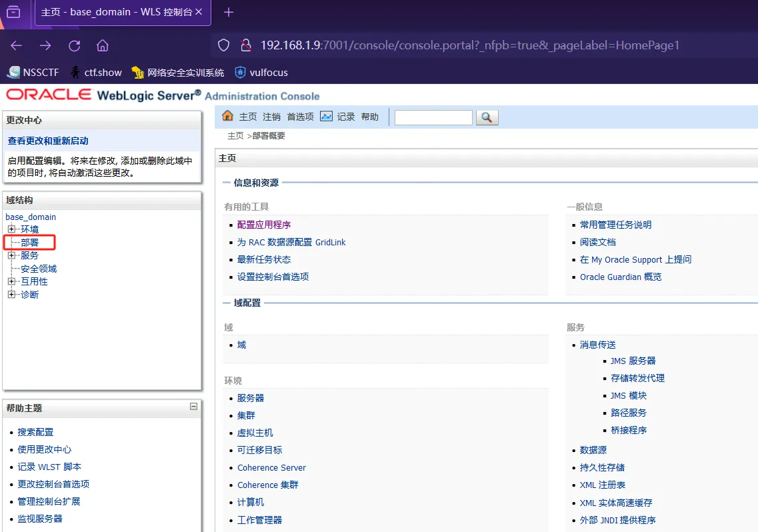Expand the 诊断 tree node
Viewport: 758px width, 532px height.
click(11, 295)
